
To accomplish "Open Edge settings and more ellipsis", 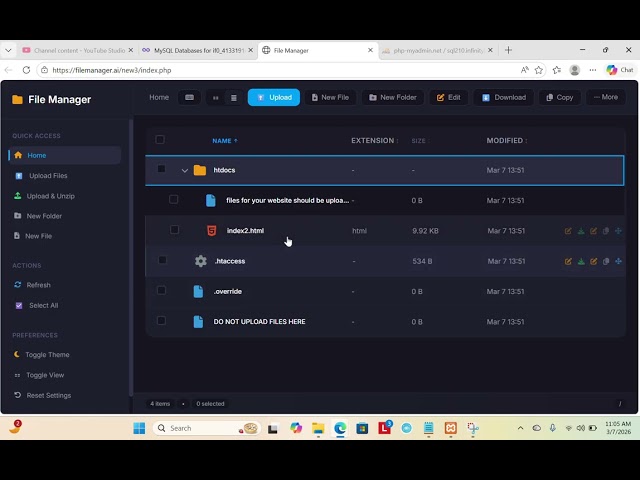I will coord(593,70).
